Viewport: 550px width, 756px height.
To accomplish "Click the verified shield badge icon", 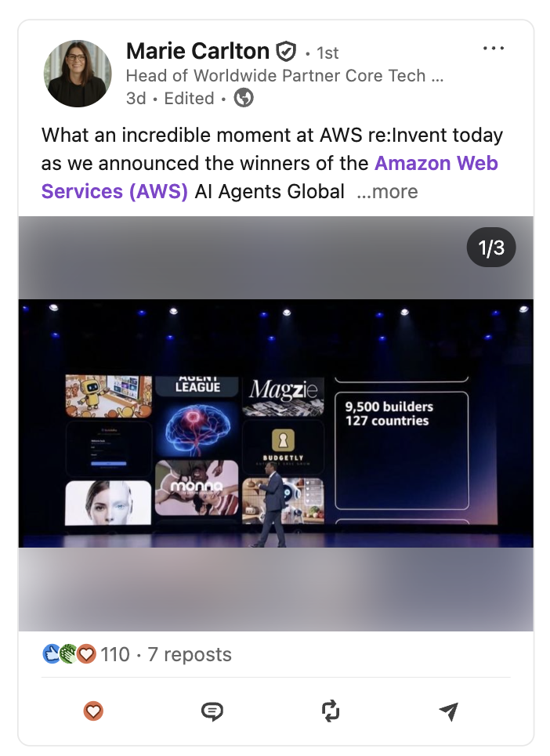I will tap(286, 52).
